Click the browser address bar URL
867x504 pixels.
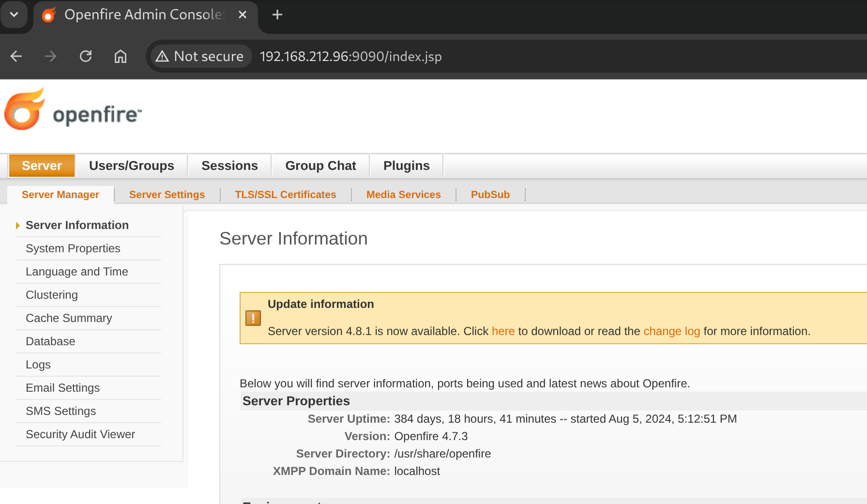tap(350, 56)
